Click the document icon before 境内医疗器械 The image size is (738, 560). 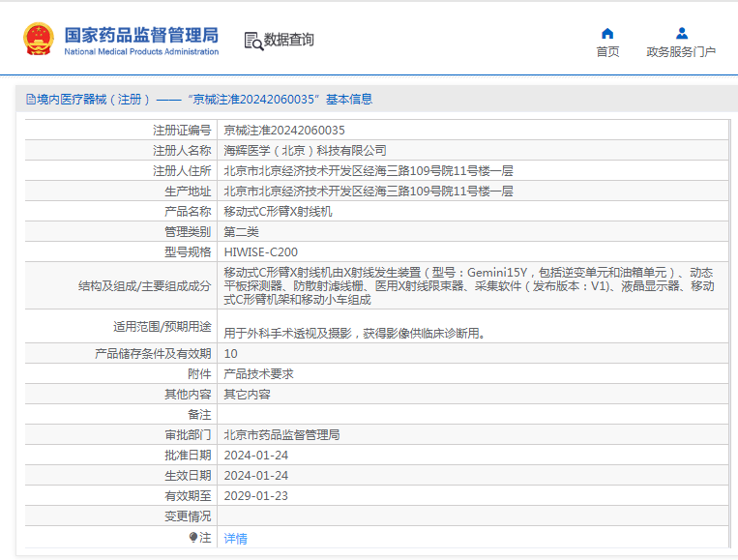click(x=31, y=100)
